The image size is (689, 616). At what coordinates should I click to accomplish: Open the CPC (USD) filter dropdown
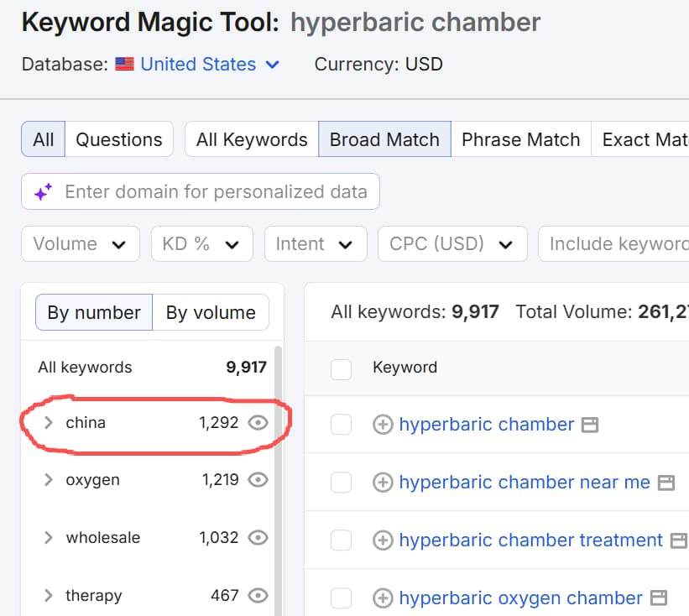[x=452, y=244]
